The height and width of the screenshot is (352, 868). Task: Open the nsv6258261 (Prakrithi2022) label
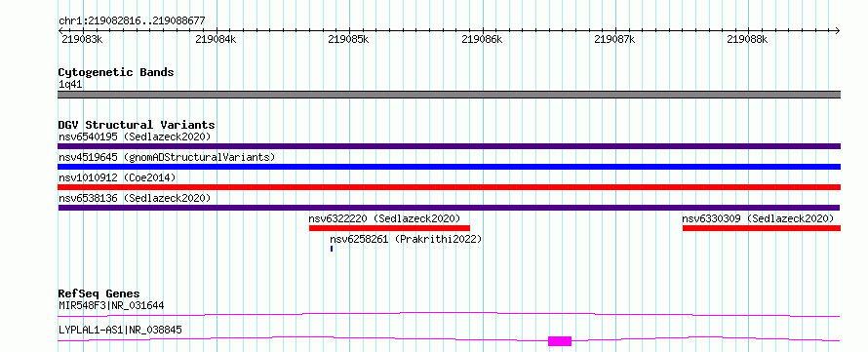coord(407,239)
